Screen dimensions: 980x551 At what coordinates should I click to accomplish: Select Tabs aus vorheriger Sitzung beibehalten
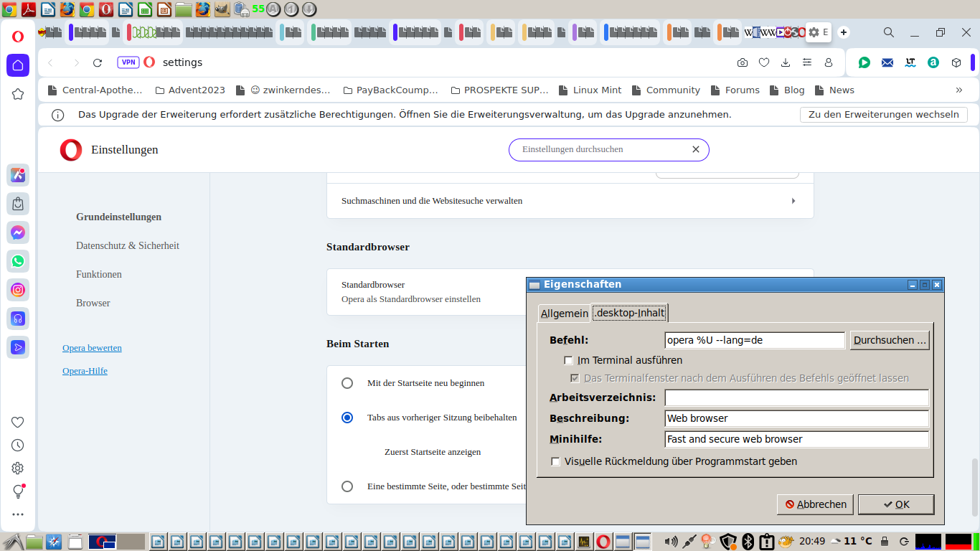point(347,418)
